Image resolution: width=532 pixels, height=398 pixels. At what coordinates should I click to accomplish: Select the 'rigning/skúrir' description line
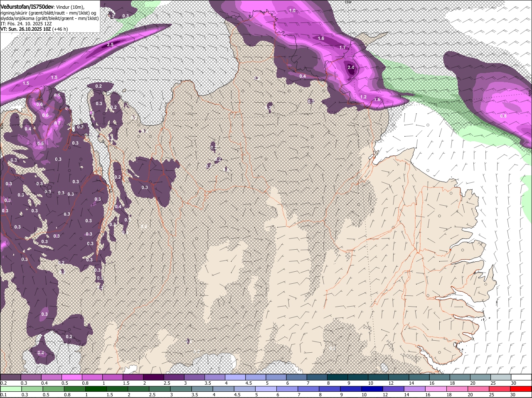(x=48, y=13)
